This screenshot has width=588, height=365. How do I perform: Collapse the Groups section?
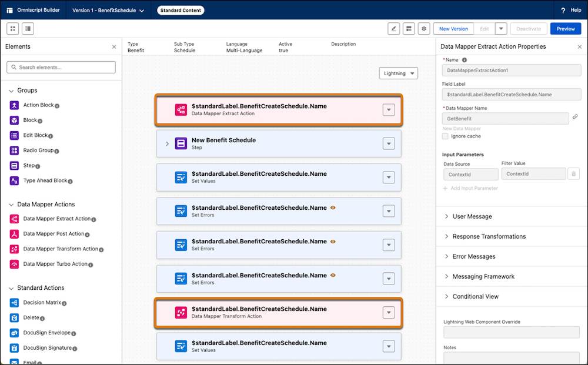coord(11,91)
